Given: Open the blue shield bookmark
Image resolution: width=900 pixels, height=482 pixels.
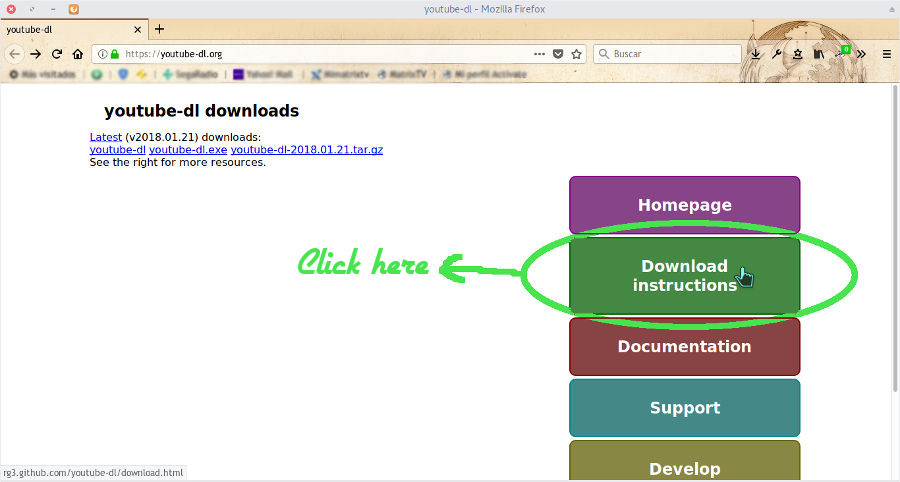Looking at the screenshot, I should (x=123, y=75).
